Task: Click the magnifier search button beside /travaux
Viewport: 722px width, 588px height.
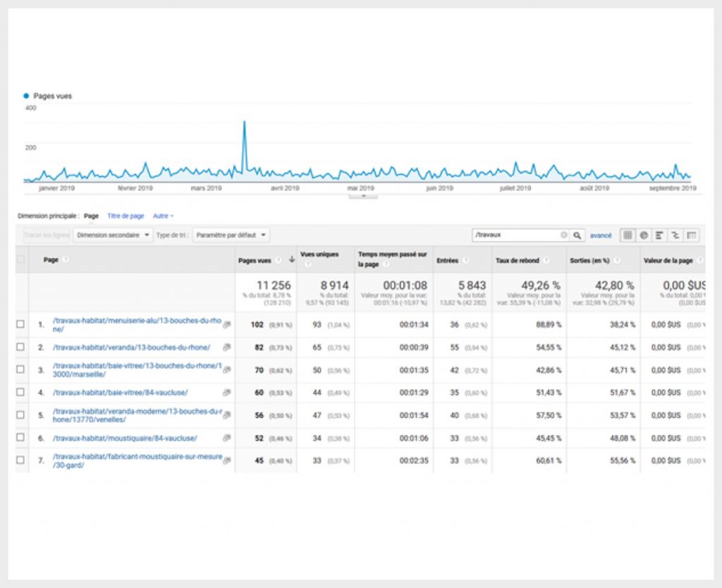Action: click(577, 235)
